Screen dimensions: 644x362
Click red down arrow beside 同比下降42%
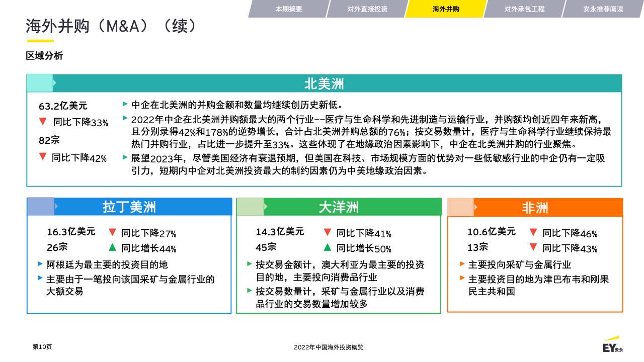click(x=43, y=156)
